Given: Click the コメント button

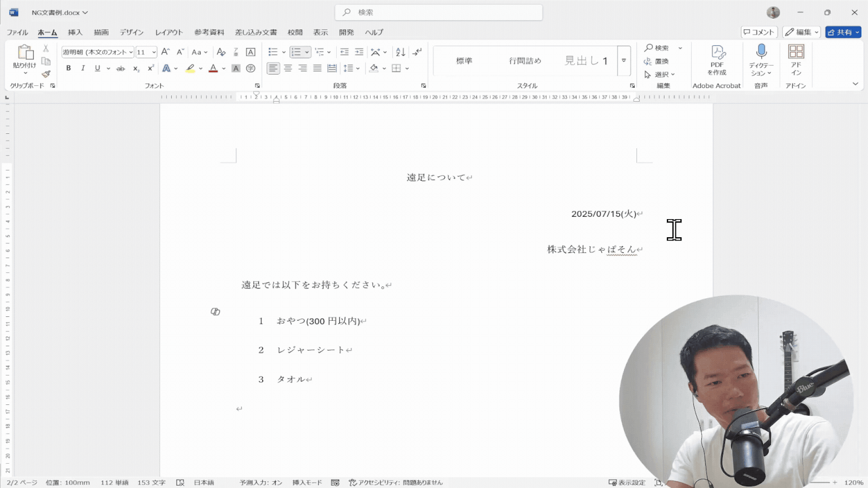Looking at the screenshot, I should [759, 32].
